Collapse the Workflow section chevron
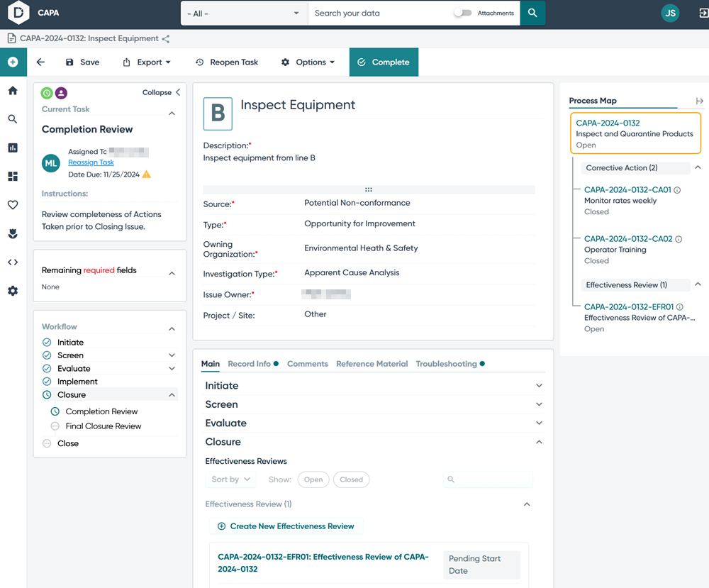This screenshot has width=709, height=588. click(172, 329)
